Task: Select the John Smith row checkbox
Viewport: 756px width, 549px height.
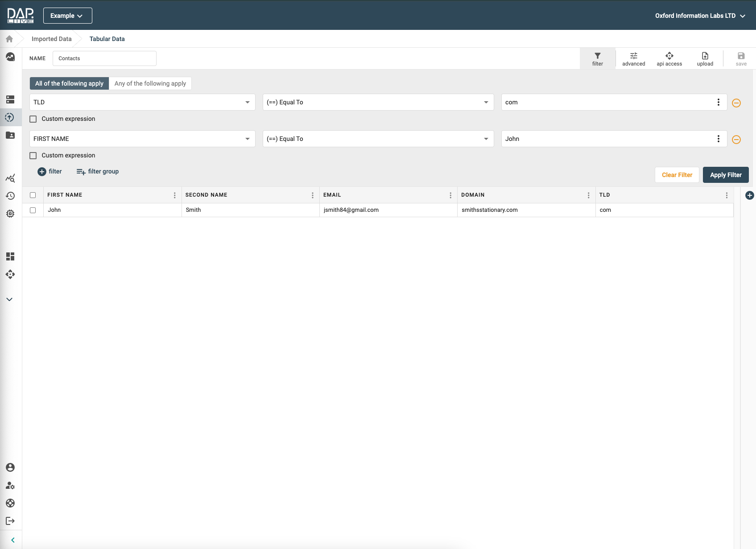Action: click(33, 210)
